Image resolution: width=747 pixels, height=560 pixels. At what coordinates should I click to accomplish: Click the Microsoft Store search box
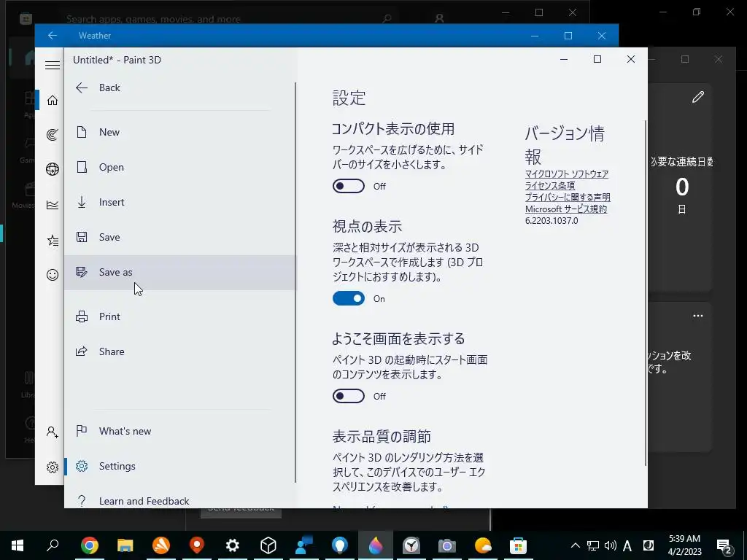tap(228, 19)
